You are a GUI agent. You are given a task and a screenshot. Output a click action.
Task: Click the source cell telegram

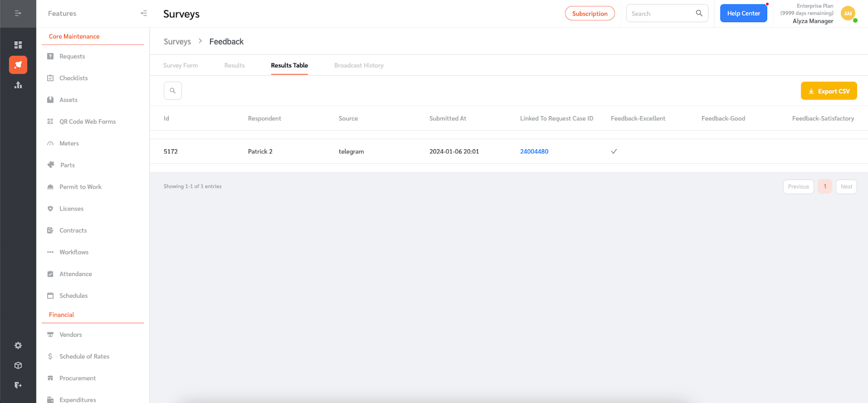[x=351, y=151]
